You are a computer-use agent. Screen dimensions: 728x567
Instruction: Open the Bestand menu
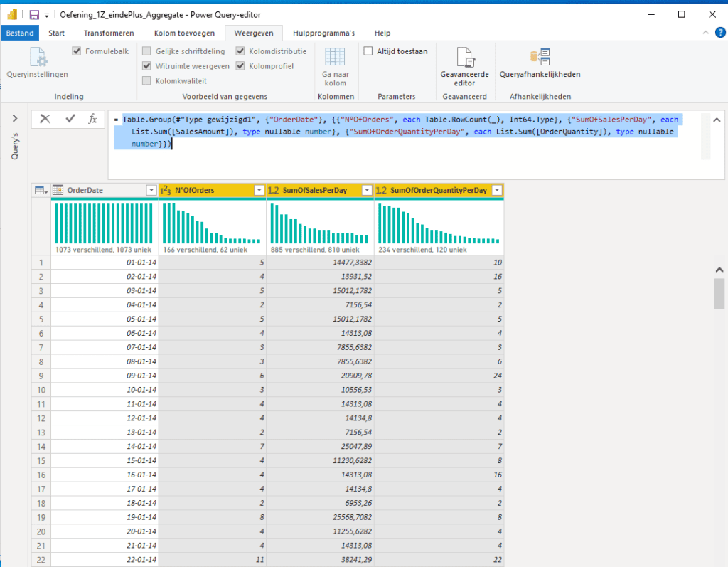pyautogui.click(x=20, y=33)
